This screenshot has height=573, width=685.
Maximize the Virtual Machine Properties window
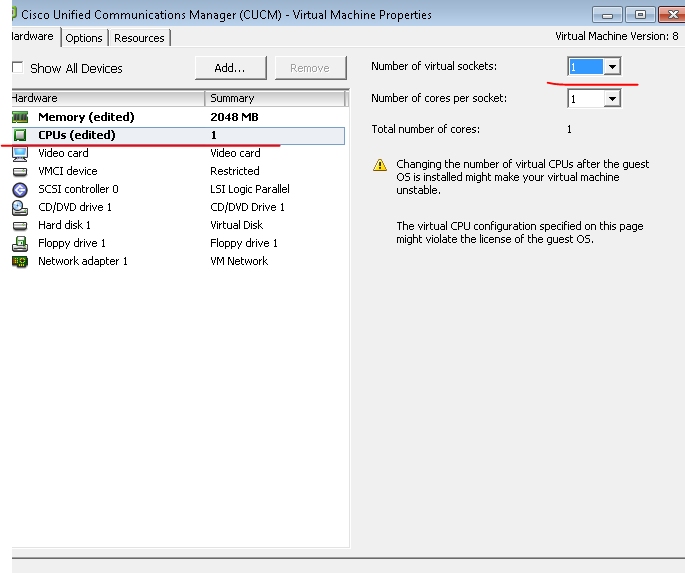point(640,15)
